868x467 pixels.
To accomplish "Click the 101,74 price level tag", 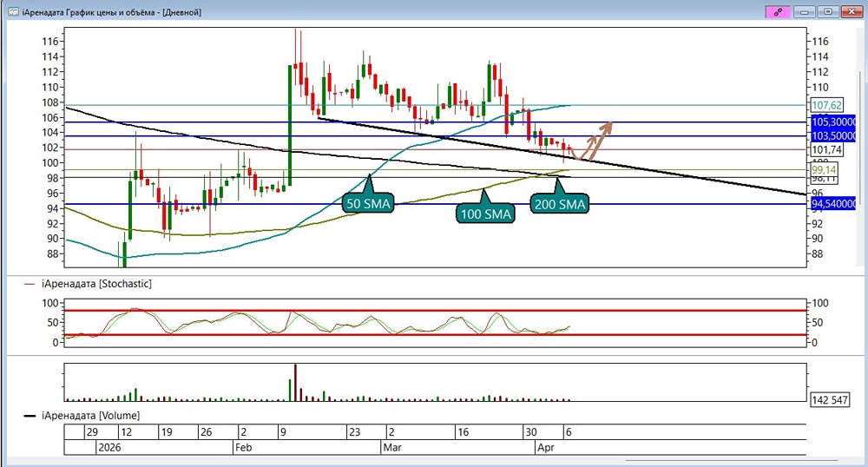I will point(826,149).
